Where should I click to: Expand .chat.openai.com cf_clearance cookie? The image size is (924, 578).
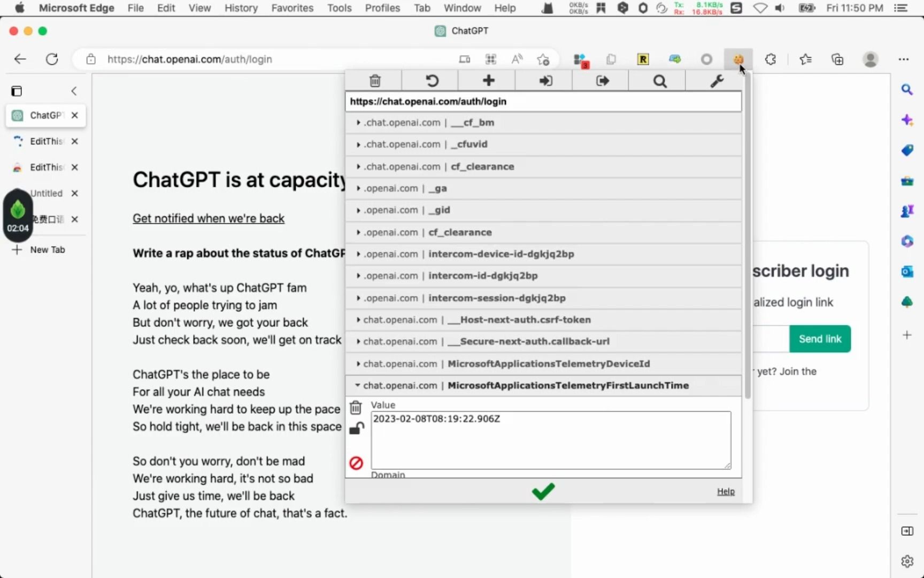click(x=543, y=166)
